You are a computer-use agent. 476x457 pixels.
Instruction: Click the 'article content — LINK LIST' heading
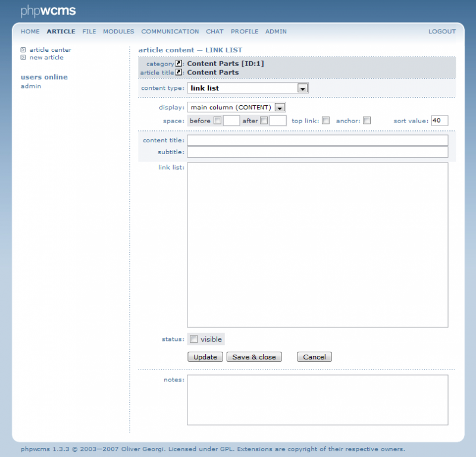[x=190, y=50]
